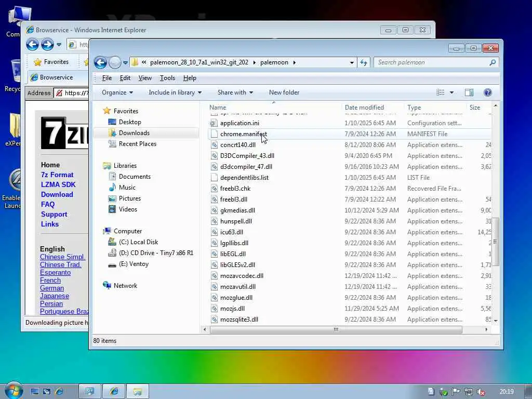The width and height of the screenshot is (532, 399).
Task: Click the Internet Explorer quick launch icon
Action: click(x=59, y=392)
